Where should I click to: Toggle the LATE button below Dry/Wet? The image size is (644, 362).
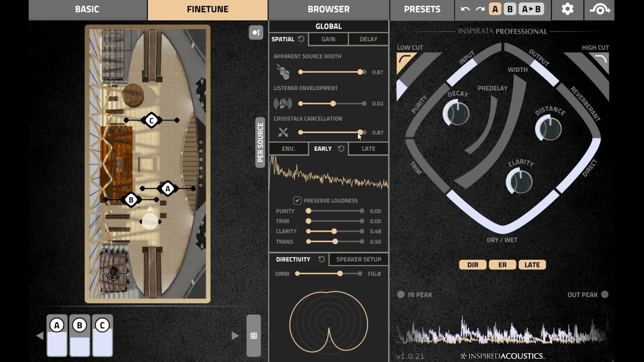tap(532, 265)
